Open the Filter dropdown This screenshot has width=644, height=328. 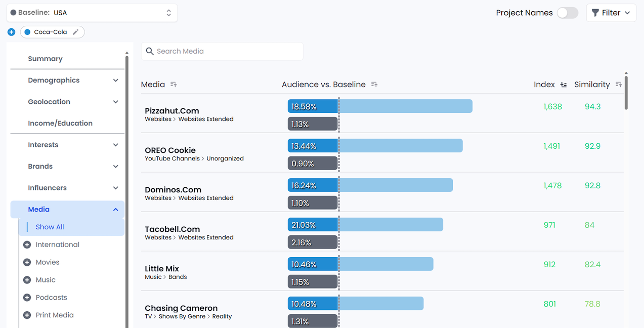pyautogui.click(x=611, y=13)
